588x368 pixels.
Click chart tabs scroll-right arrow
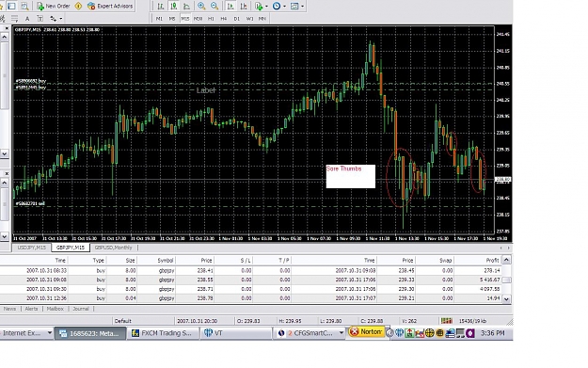[508, 248]
